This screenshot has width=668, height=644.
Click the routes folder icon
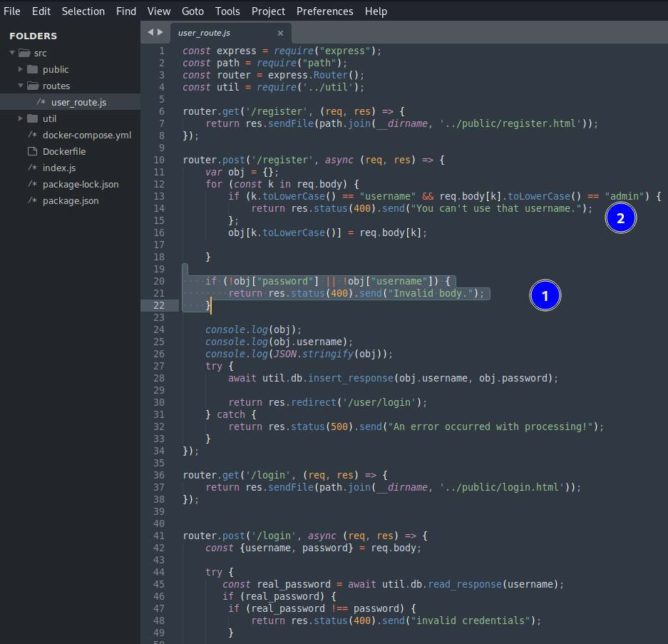point(33,86)
